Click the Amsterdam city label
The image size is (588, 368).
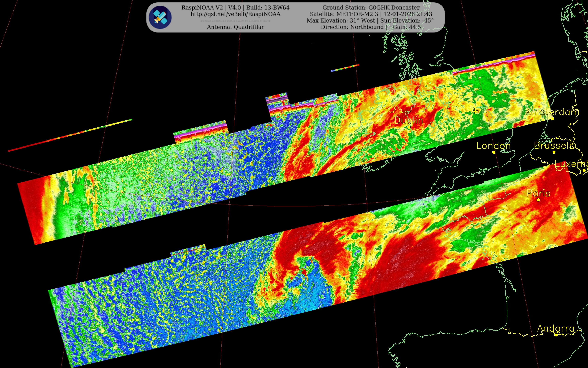point(552,112)
